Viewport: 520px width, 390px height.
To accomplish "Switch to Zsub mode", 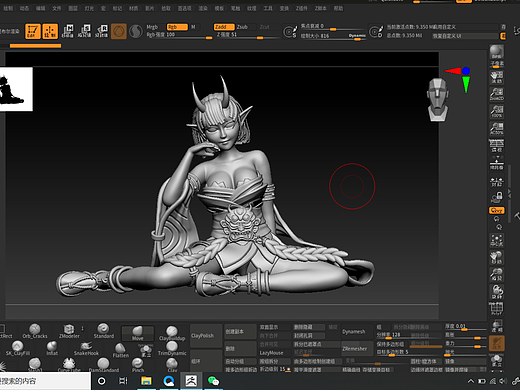I will [x=242, y=27].
